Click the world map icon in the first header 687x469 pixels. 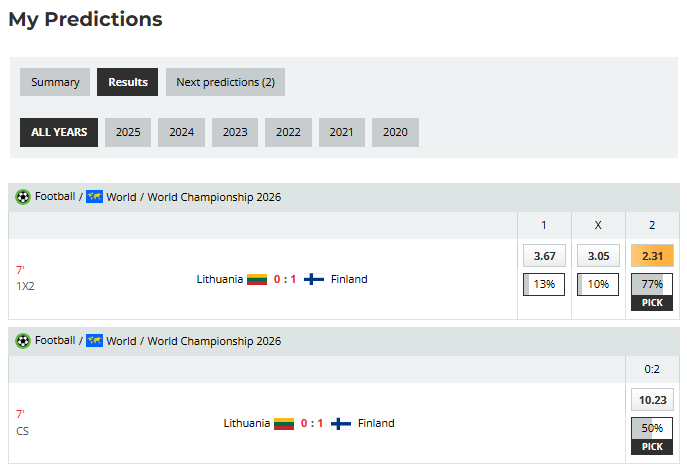(x=94, y=197)
